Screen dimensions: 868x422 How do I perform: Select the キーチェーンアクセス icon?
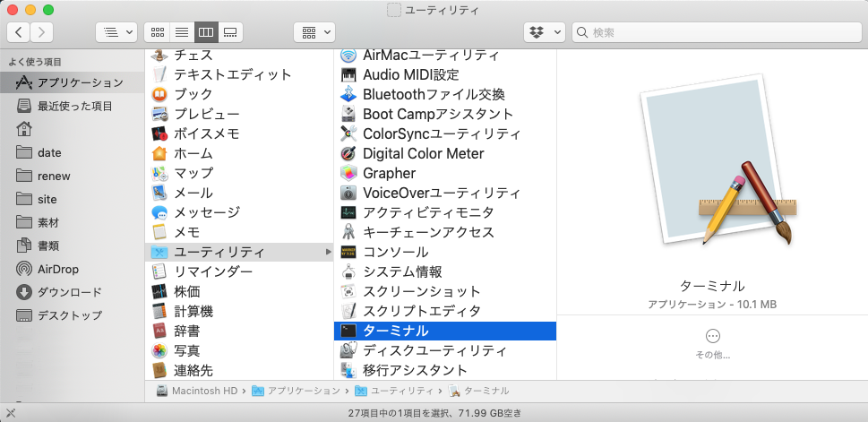coord(348,232)
